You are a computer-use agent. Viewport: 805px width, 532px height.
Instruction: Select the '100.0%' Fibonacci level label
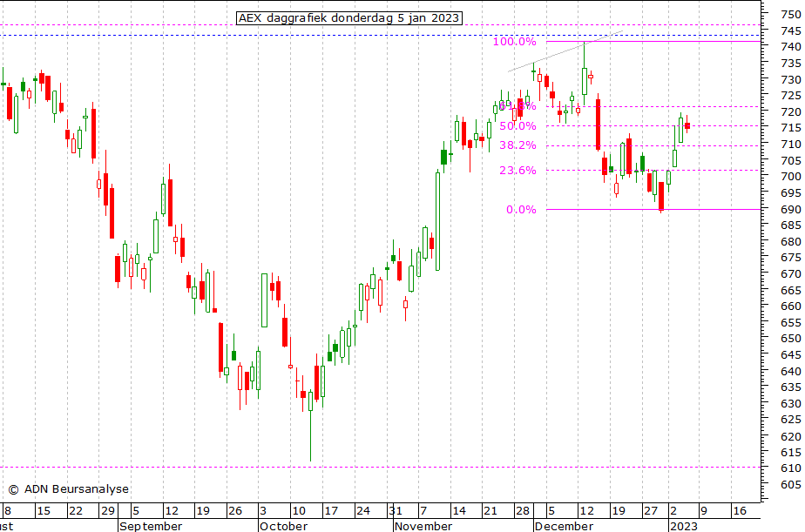coord(514,42)
